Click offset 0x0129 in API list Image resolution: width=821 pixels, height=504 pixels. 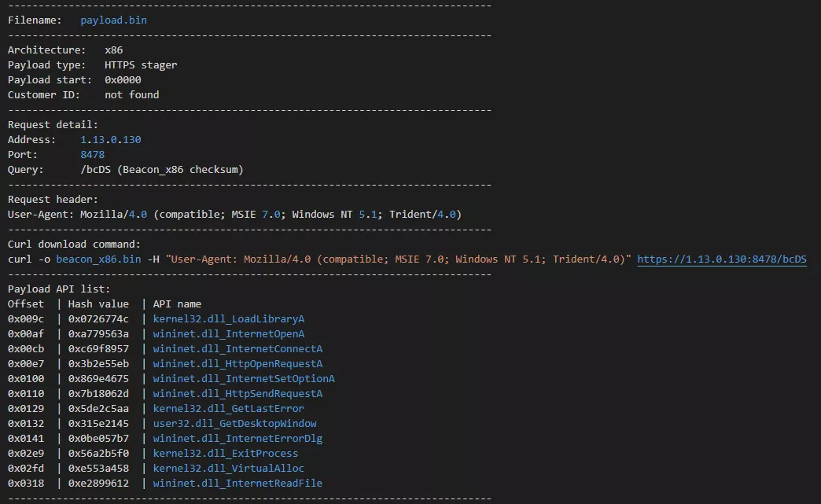click(26, 408)
